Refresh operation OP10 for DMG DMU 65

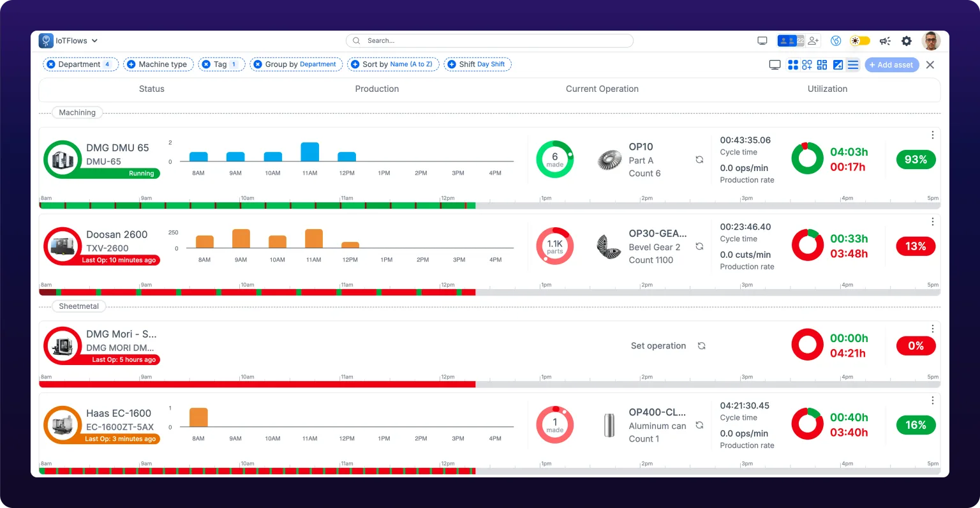pos(699,160)
